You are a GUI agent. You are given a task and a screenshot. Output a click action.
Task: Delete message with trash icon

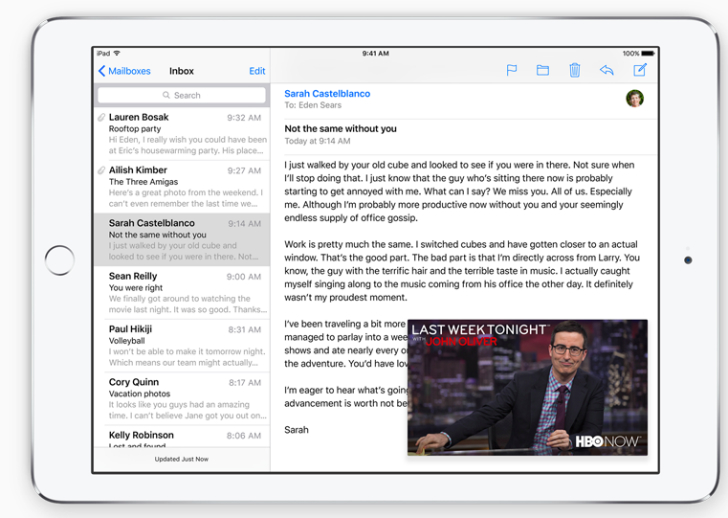pyautogui.click(x=575, y=70)
